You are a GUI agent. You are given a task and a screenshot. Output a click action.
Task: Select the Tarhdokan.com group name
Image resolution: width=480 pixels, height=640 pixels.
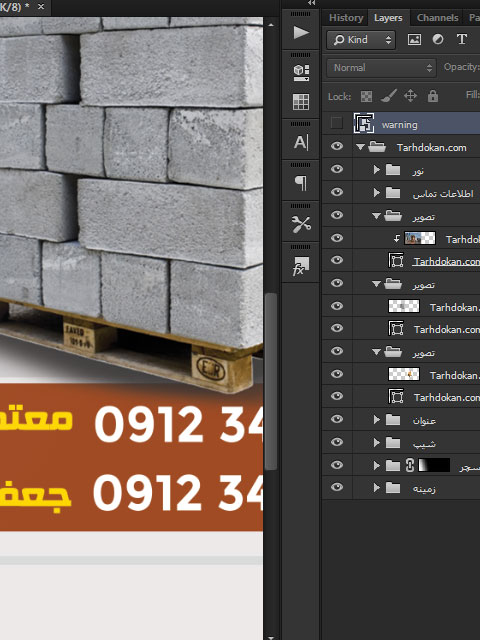431,147
